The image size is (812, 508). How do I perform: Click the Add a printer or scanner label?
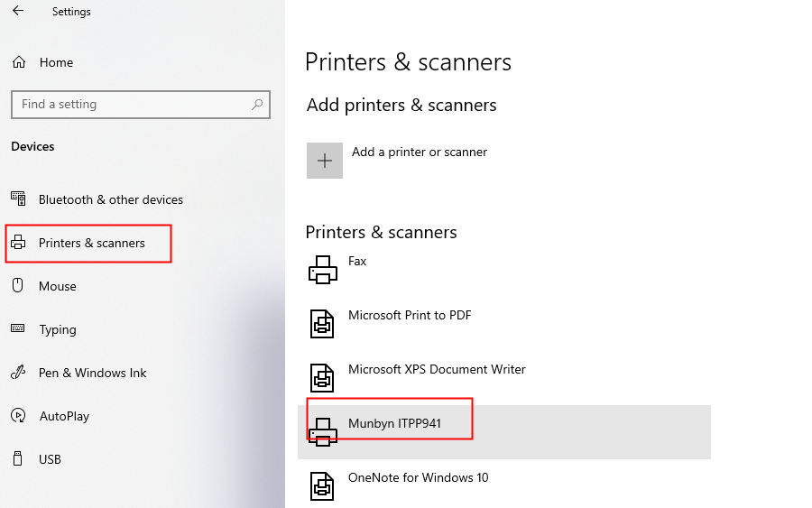pyautogui.click(x=420, y=152)
